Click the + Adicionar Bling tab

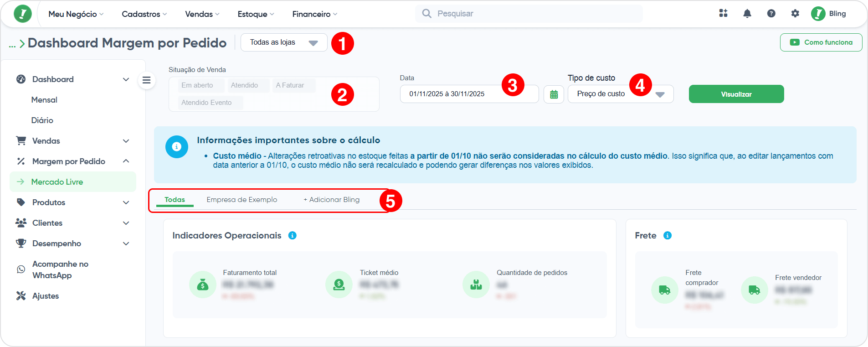332,200
